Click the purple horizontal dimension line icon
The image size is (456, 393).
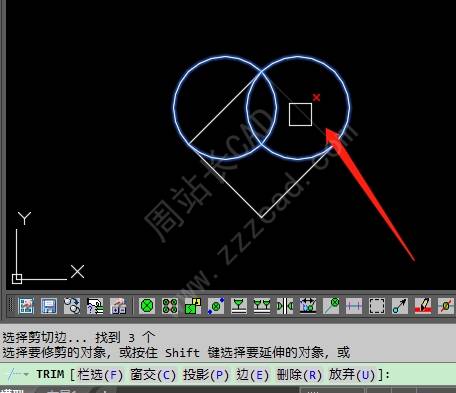tap(354, 306)
